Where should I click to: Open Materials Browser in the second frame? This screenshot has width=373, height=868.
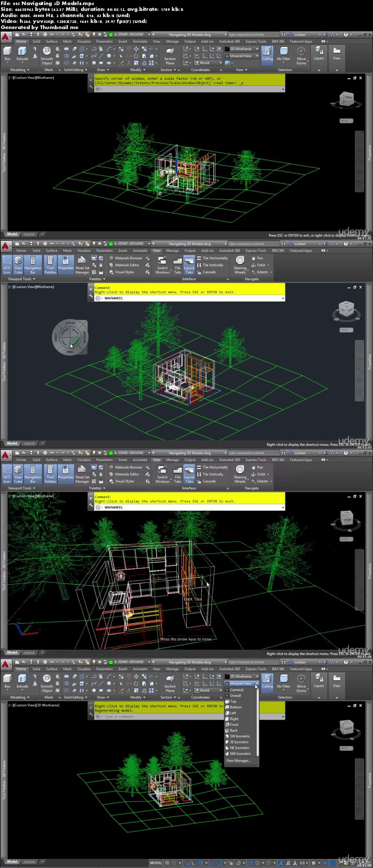tap(126, 258)
